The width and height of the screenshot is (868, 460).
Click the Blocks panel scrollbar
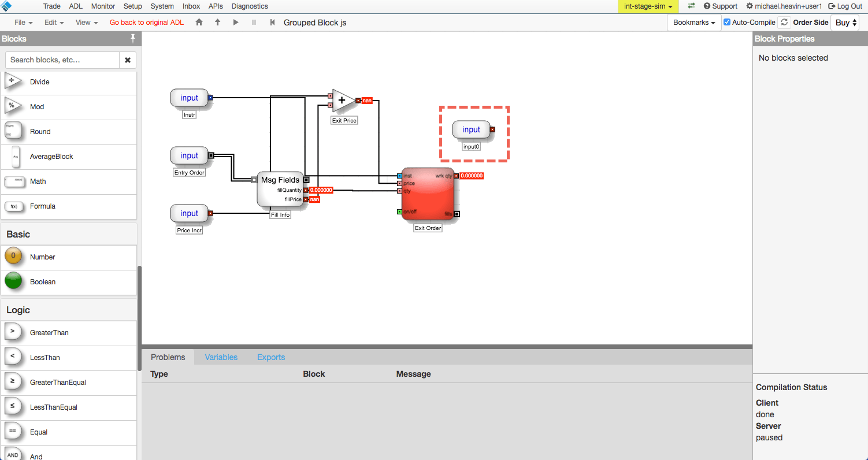coord(139,318)
